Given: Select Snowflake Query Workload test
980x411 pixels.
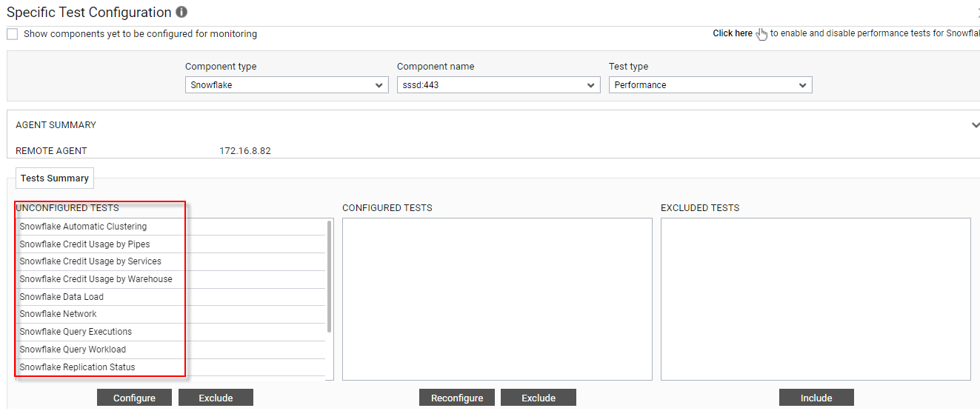Looking at the screenshot, I should point(170,350).
